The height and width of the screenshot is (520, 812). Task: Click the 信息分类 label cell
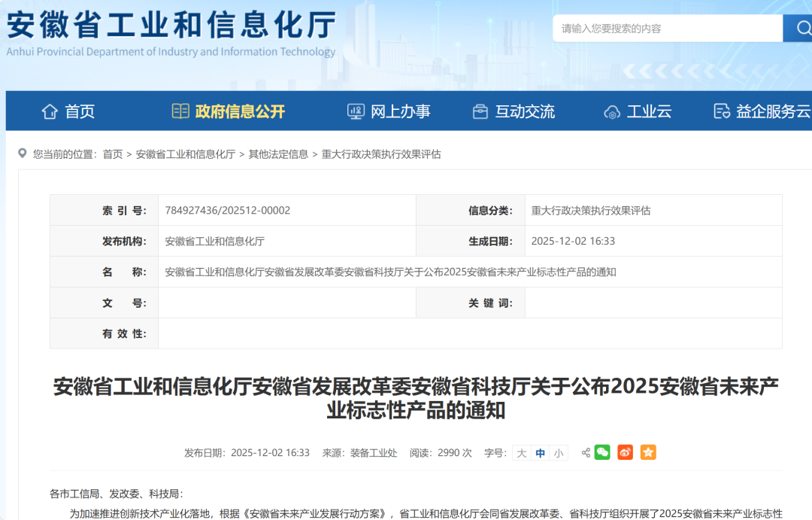pos(471,211)
